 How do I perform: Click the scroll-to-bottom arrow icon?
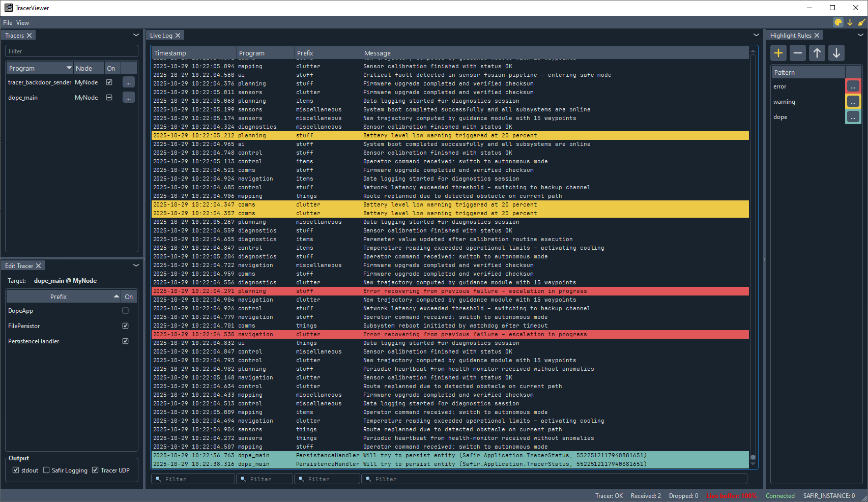coord(849,22)
